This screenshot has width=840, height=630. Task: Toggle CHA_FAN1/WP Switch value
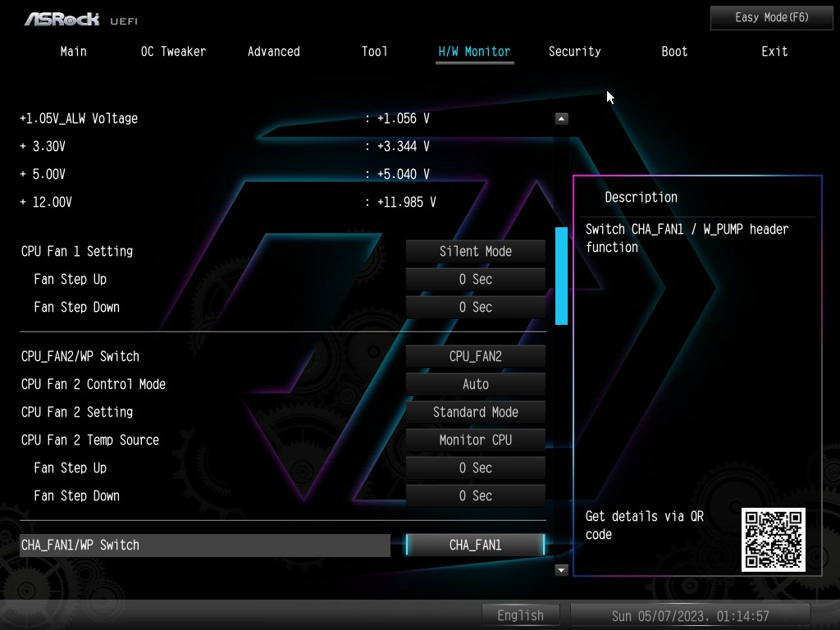click(475, 546)
